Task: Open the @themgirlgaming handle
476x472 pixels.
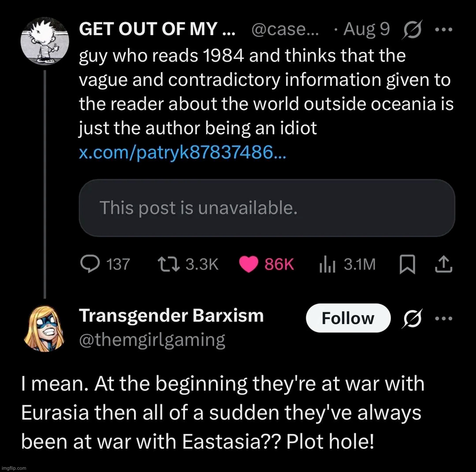Action: click(152, 340)
